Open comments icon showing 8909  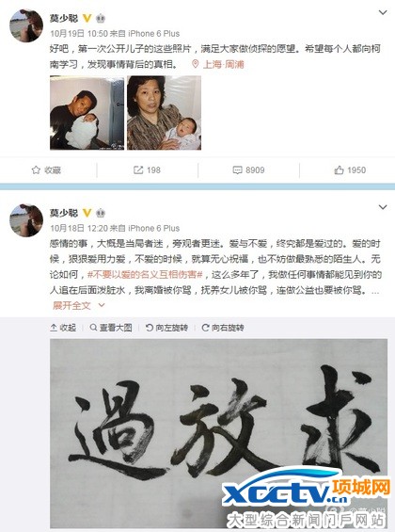pyautogui.click(x=238, y=170)
